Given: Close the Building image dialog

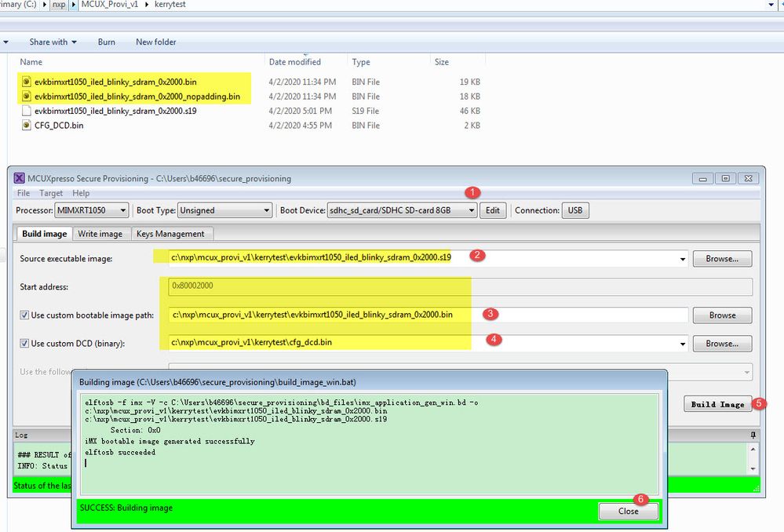Looking at the screenshot, I should (628, 511).
